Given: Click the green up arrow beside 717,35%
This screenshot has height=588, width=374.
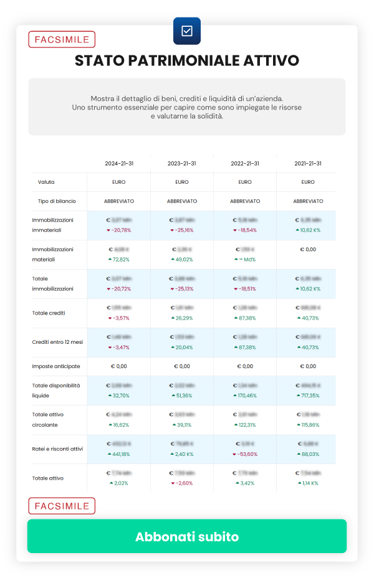Looking at the screenshot, I should (297, 396).
